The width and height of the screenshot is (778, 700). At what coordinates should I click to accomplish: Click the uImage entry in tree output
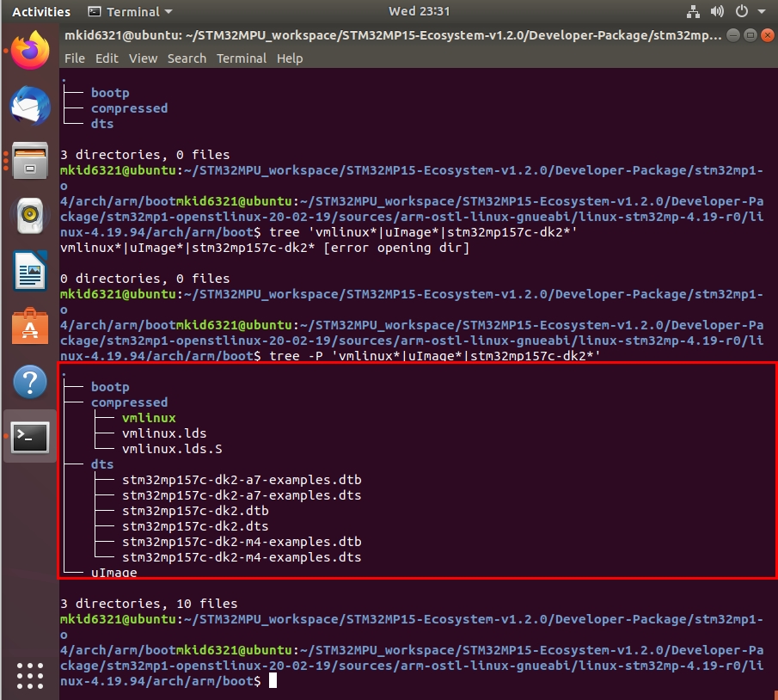click(x=114, y=573)
